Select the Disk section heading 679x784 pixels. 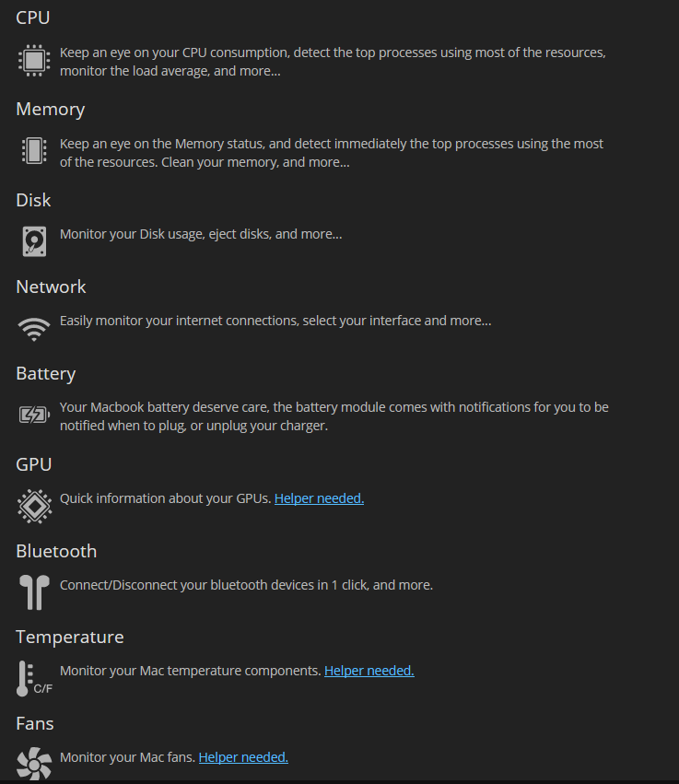(x=33, y=200)
